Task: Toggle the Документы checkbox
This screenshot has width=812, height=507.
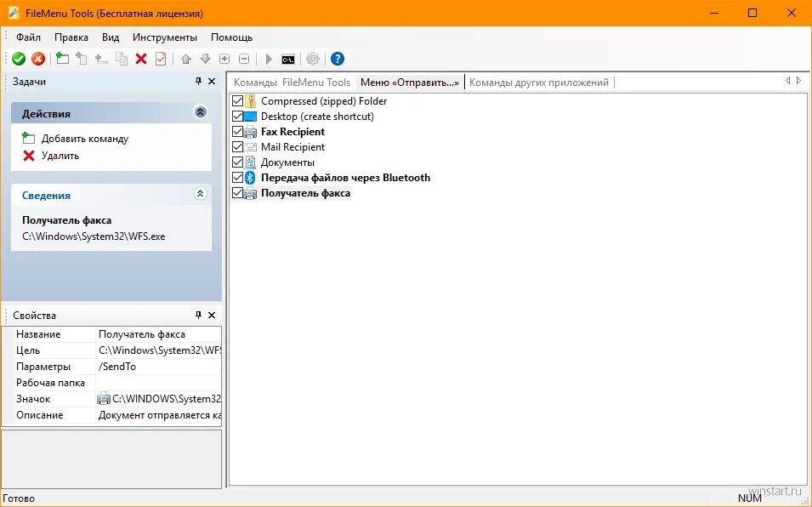Action: pos(238,162)
